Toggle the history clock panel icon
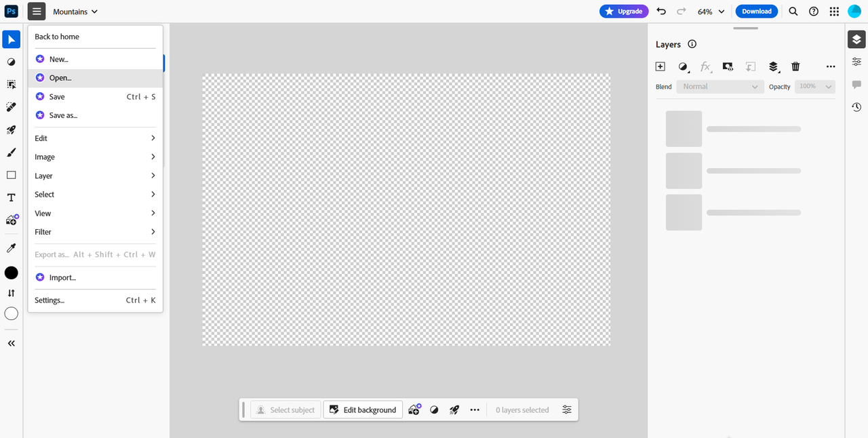This screenshot has width=868, height=438. click(x=856, y=107)
